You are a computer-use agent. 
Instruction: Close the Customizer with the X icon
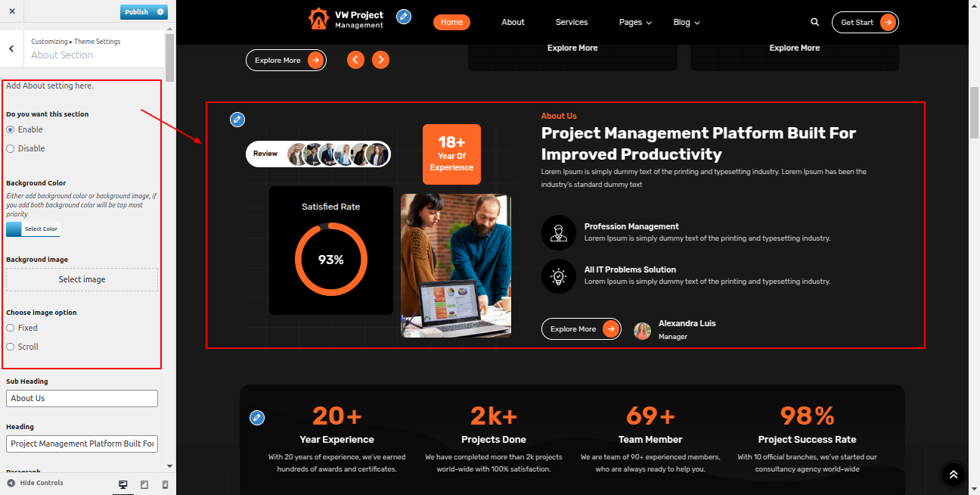point(12,12)
